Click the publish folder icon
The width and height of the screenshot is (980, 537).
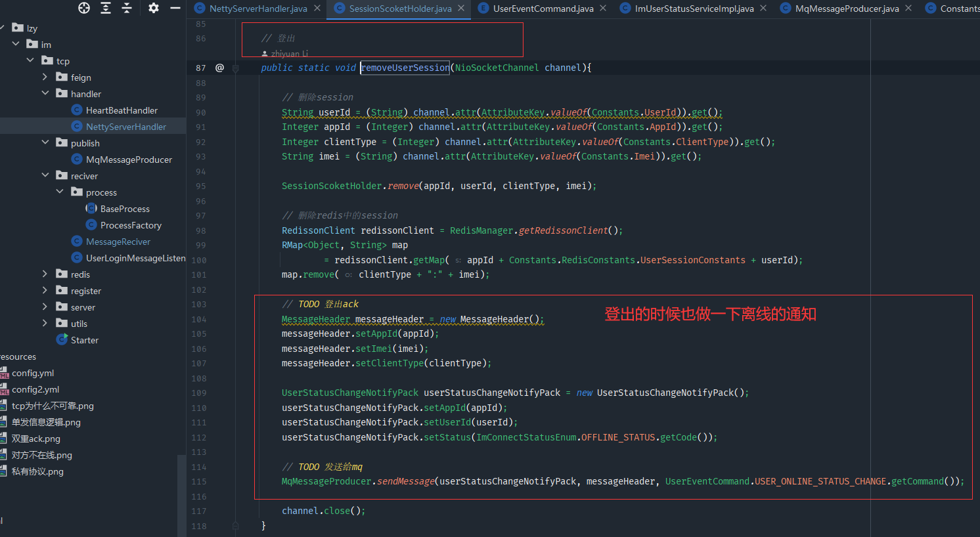pos(62,142)
